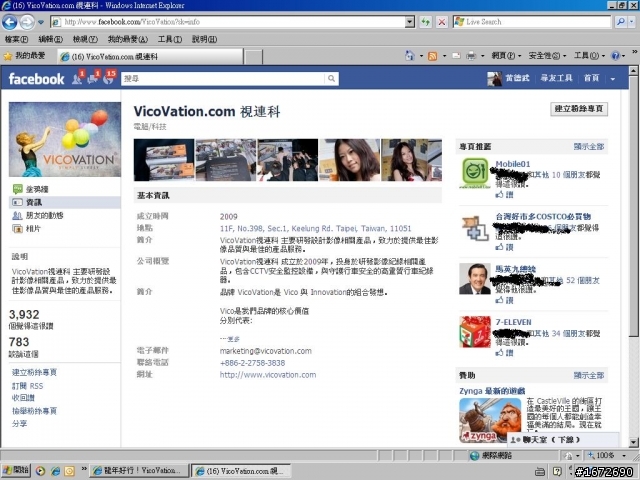Click the ...更多 link in company info
The height and width of the screenshot is (480, 640).
pos(230,339)
